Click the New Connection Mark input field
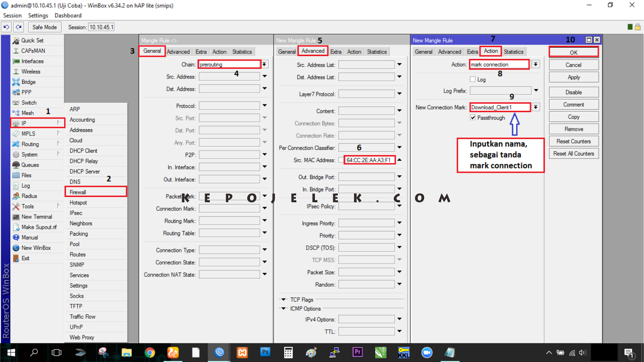Screen dimensions: 644x362 point(500,107)
